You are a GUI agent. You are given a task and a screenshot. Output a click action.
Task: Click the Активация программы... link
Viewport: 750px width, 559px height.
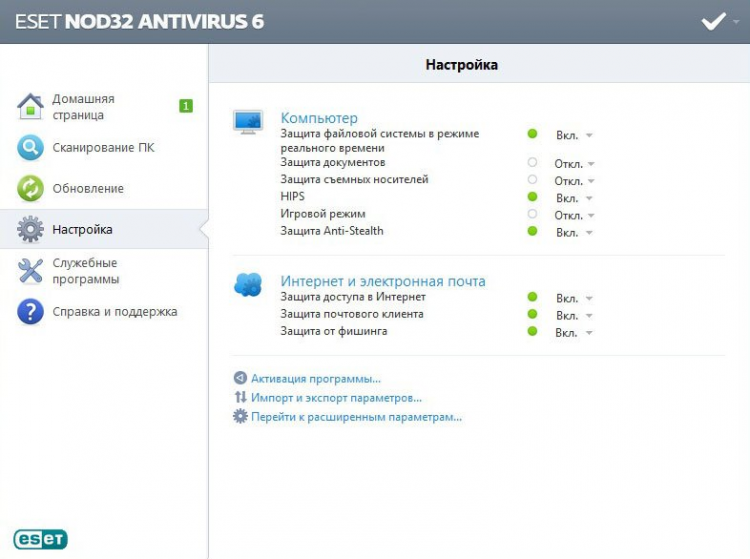click(316, 379)
